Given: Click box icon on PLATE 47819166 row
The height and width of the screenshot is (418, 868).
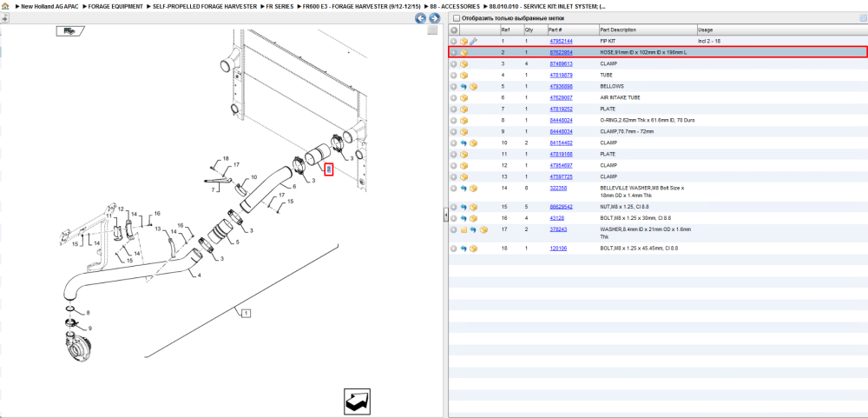Looking at the screenshot, I should coord(464,154).
